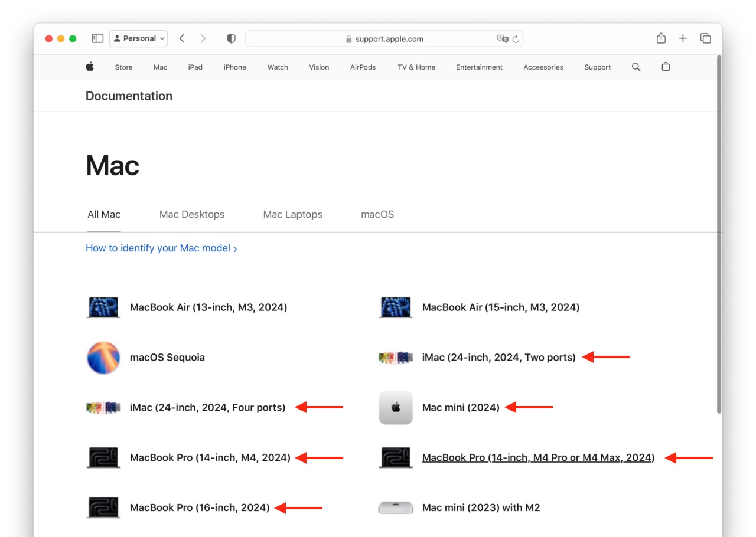Open the macOS Sequoia link
This screenshot has width=756, height=537.
click(167, 358)
